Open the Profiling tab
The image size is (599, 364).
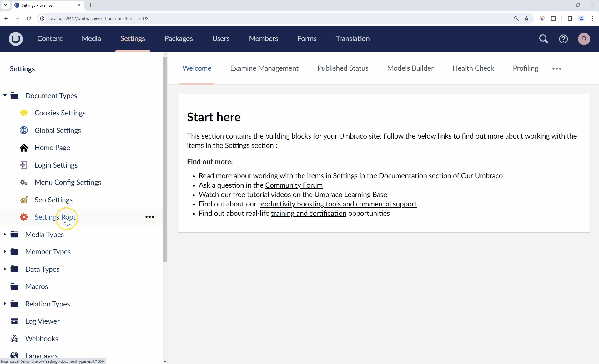tap(525, 68)
